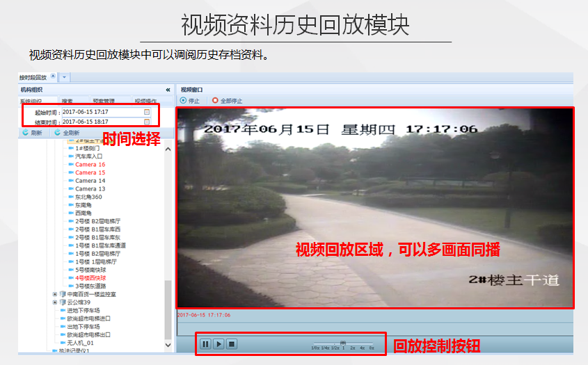Open the 预案管理 tab
The width and height of the screenshot is (588, 365).
click(104, 101)
